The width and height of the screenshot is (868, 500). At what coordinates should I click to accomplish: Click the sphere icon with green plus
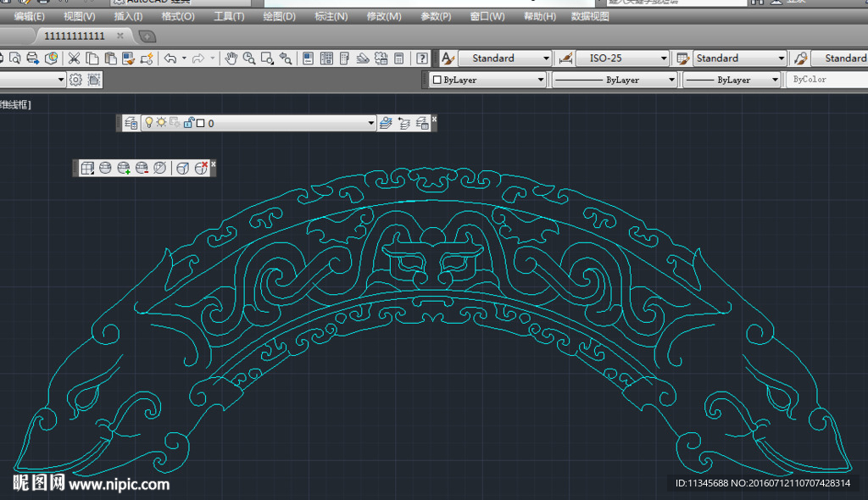(124, 168)
